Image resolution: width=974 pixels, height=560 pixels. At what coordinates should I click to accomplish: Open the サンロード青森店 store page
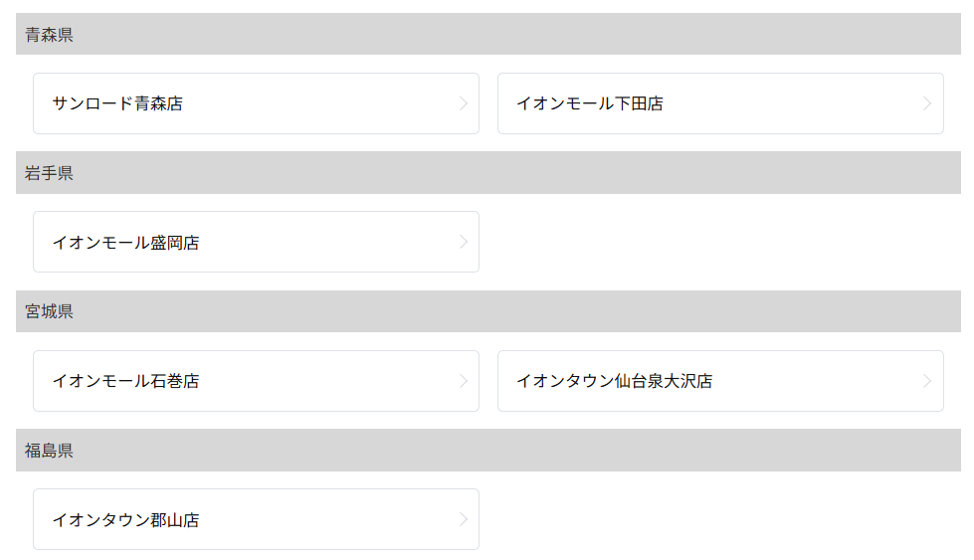[x=117, y=103]
